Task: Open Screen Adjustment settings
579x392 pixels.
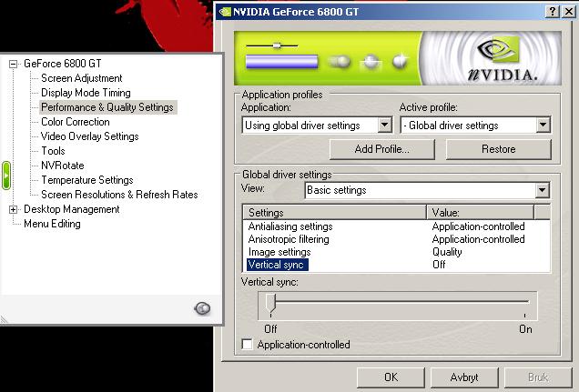Action: pos(82,78)
